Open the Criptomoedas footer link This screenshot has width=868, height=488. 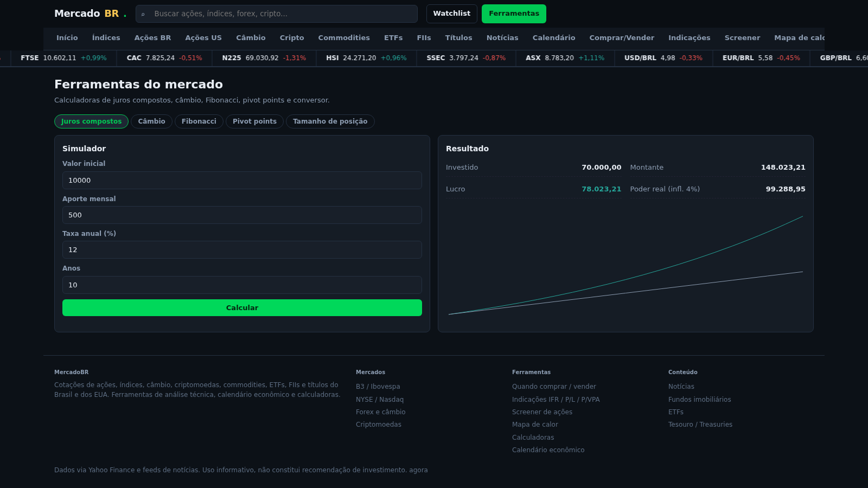click(x=379, y=425)
